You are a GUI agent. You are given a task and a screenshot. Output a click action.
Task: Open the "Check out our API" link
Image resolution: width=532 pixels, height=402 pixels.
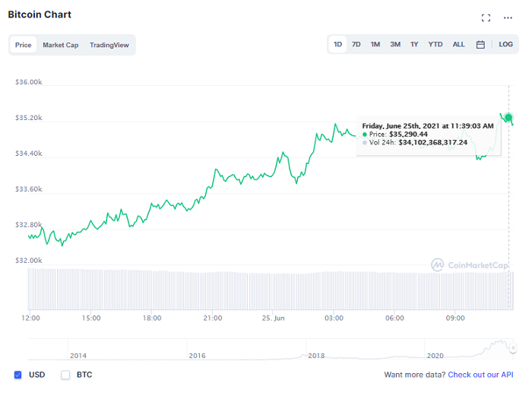(480, 375)
